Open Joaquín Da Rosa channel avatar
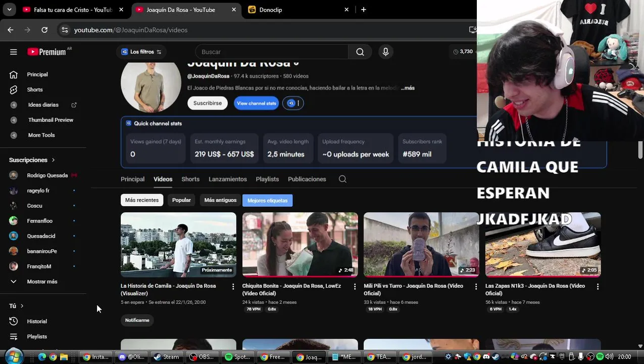 151,87
